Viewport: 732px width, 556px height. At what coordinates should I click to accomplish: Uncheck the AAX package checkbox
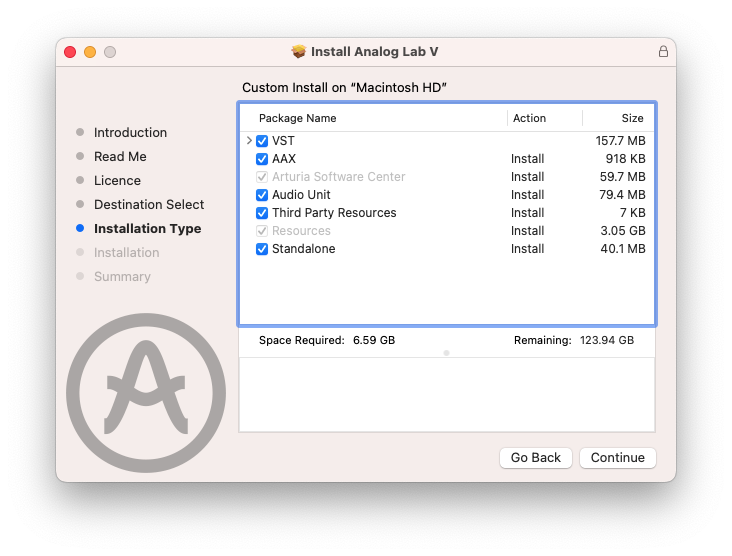262,159
